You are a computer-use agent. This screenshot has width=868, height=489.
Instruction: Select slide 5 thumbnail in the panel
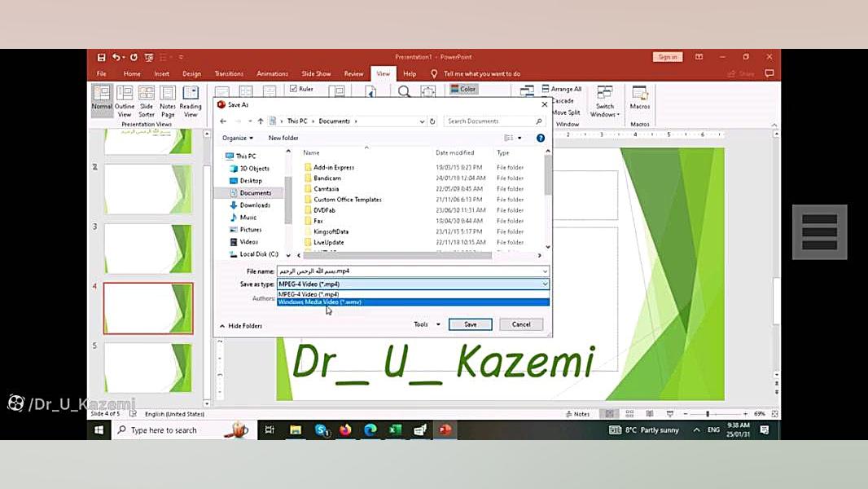tap(148, 368)
